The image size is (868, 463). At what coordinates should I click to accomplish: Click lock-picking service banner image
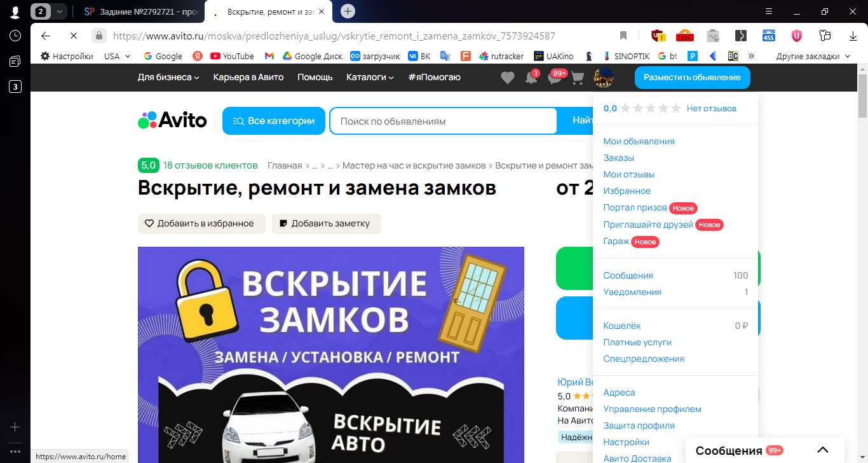click(331, 355)
